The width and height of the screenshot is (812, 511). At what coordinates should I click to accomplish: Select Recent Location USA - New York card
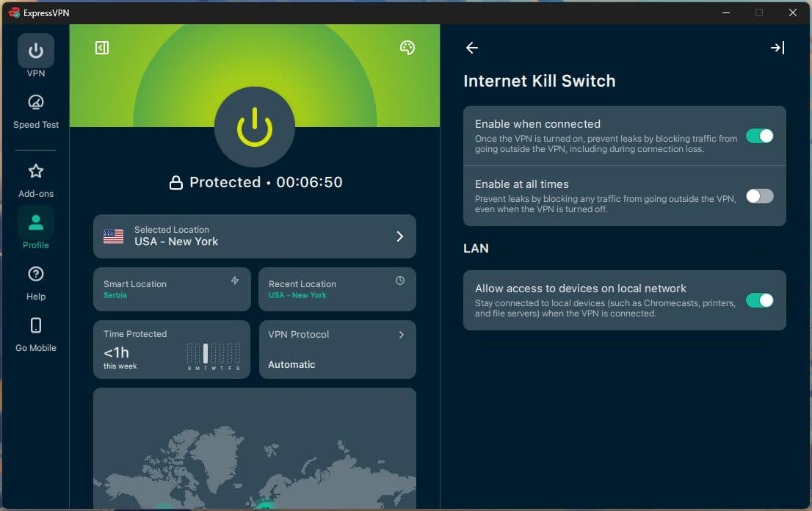tap(337, 289)
